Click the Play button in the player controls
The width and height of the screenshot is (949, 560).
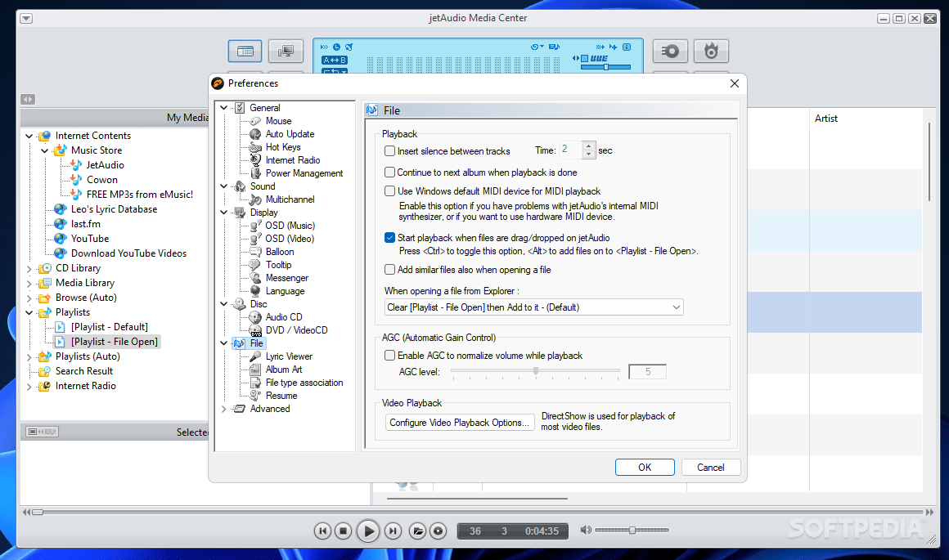tap(367, 531)
